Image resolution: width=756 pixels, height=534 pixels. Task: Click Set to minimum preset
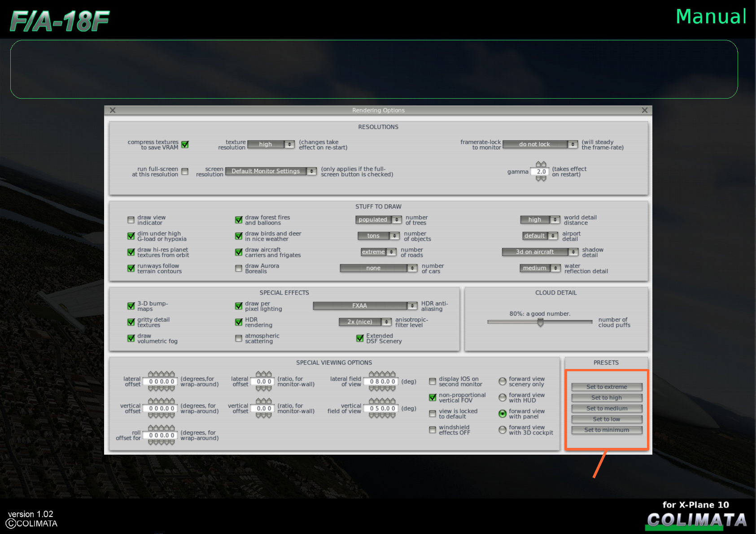point(607,430)
